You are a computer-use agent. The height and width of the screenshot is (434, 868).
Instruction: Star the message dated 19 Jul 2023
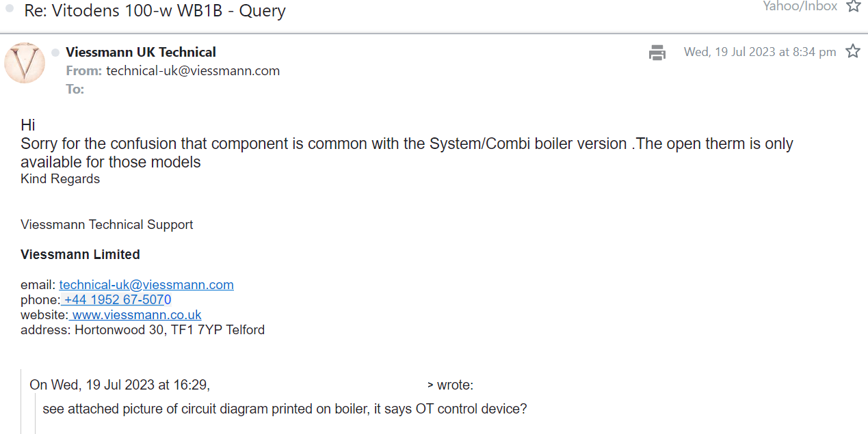(x=853, y=51)
